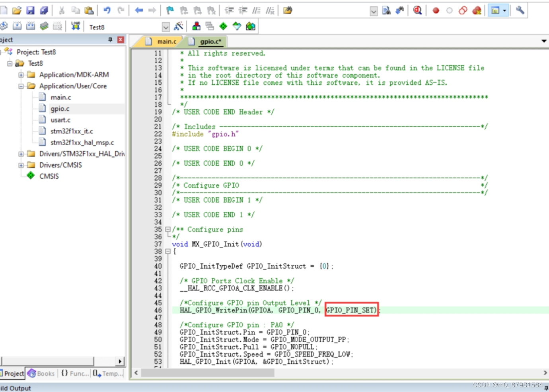Click GPIO_PIN_SET on line 46
The width and height of the screenshot is (549, 392).
tap(350, 310)
